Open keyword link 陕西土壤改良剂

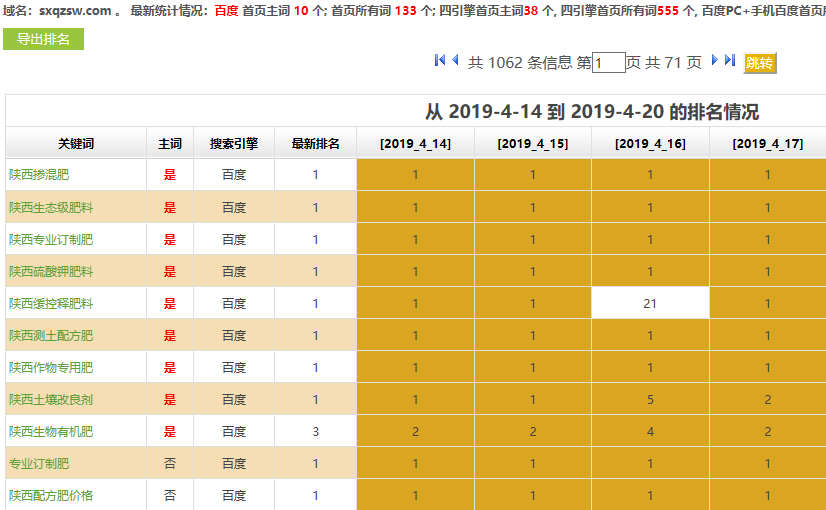51,400
